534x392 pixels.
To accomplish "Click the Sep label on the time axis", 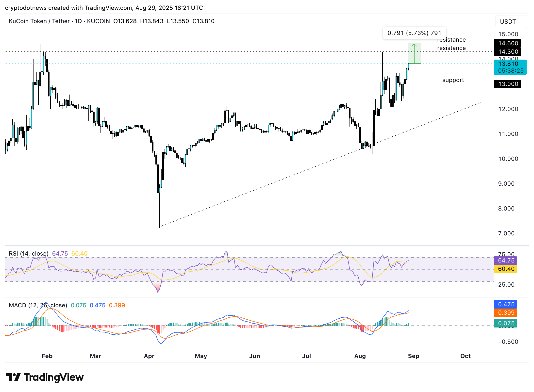I will (x=413, y=356).
